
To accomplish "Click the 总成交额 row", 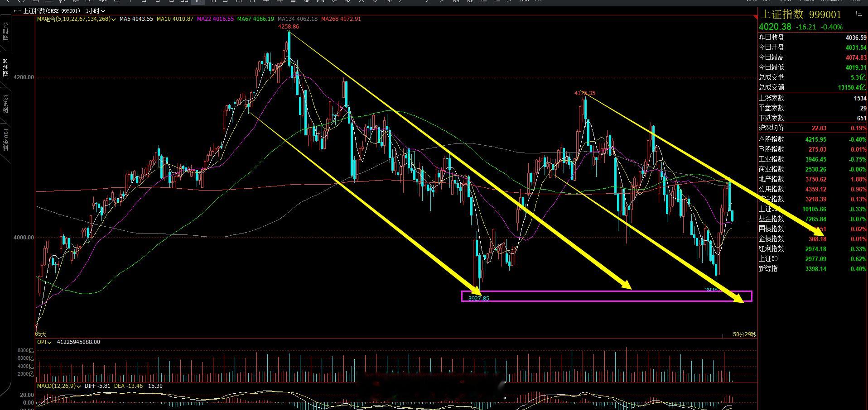I will [x=813, y=87].
